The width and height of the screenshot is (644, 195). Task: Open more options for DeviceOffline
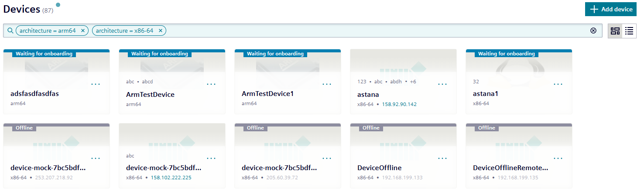[x=442, y=158]
